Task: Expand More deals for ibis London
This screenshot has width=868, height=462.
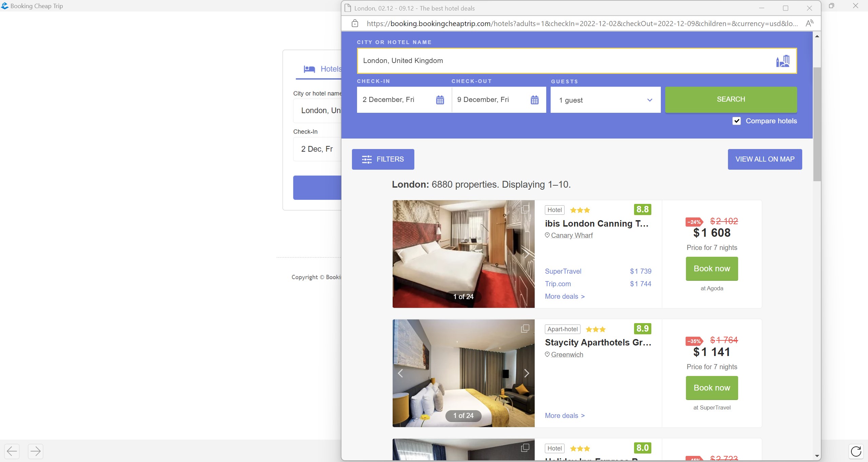Action: click(565, 296)
